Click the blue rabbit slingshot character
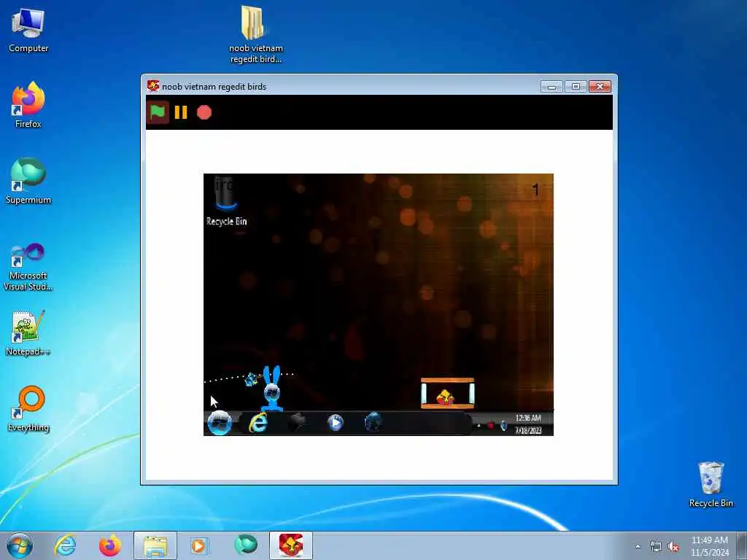This screenshot has width=747, height=560. click(x=272, y=388)
